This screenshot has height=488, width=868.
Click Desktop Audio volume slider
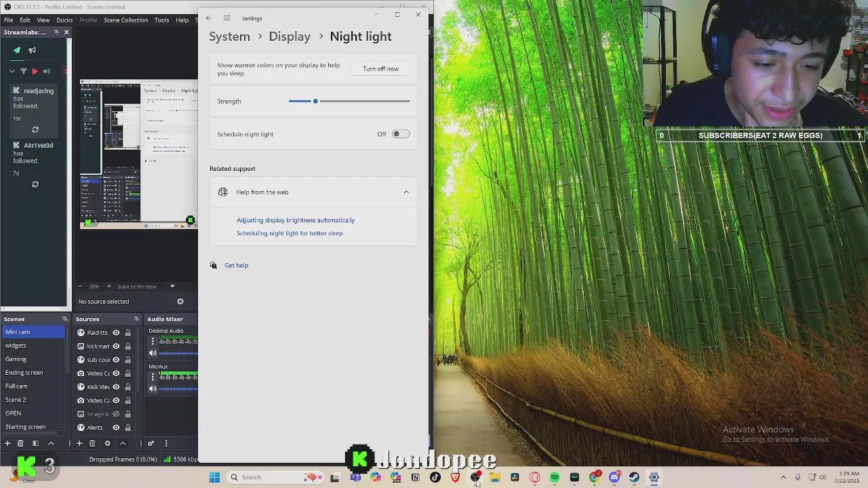point(178,352)
